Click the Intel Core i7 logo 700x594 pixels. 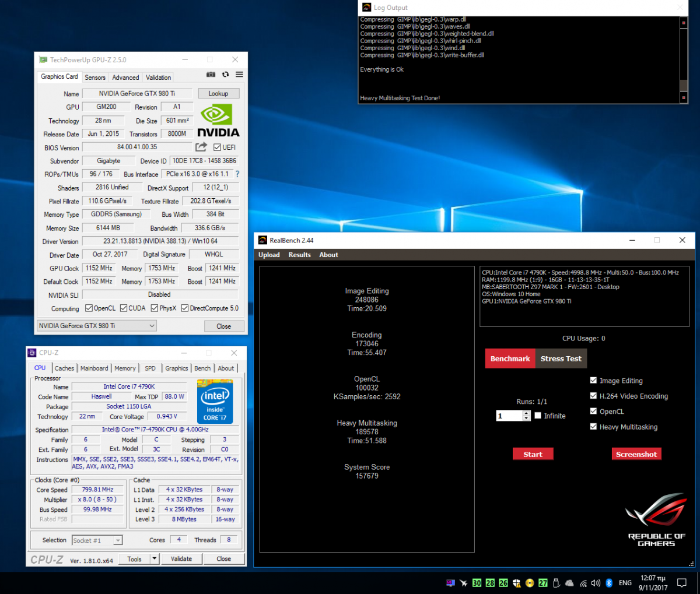[215, 401]
